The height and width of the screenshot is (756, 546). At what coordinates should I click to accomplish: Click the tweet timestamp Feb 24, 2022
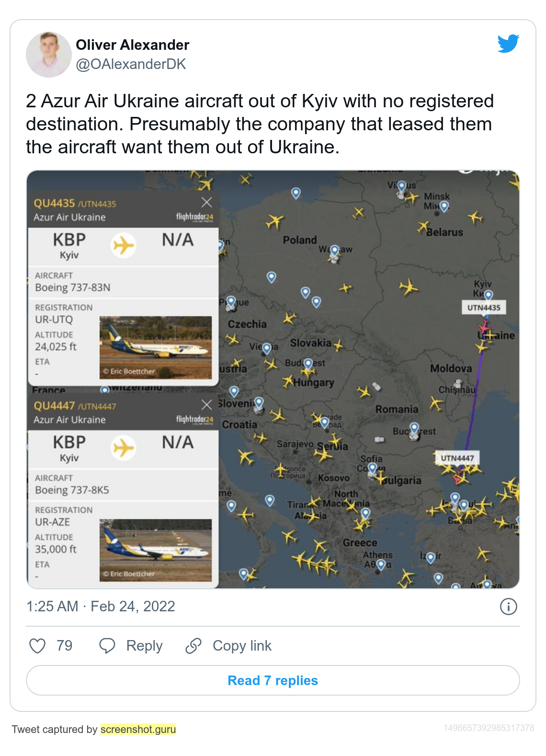[101, 607]
